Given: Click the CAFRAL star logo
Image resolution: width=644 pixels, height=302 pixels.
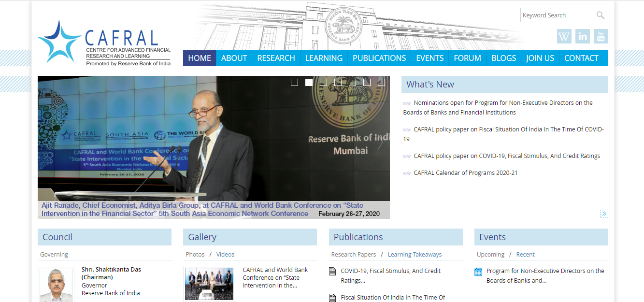Looking at the screenshot, I should [x=59, y=42].
